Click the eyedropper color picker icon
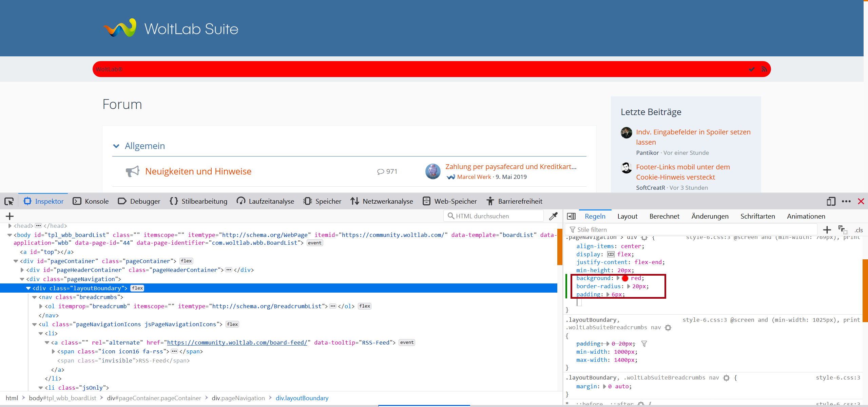 (x=553, y=216)
